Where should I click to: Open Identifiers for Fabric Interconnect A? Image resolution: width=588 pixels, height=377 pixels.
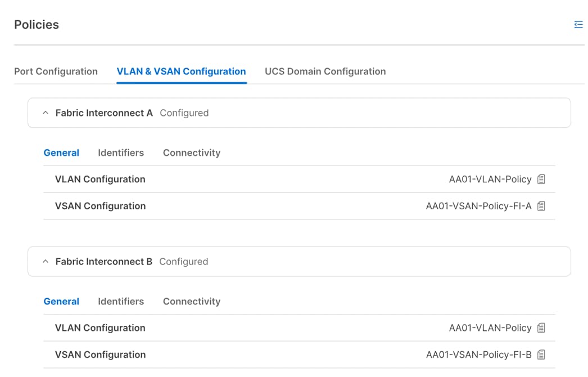(x=120, y=152)
